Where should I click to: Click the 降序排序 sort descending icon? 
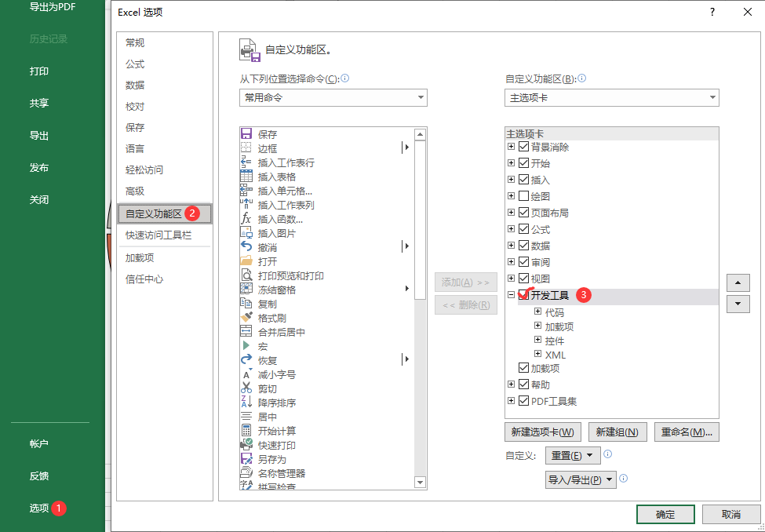(246, 403)
